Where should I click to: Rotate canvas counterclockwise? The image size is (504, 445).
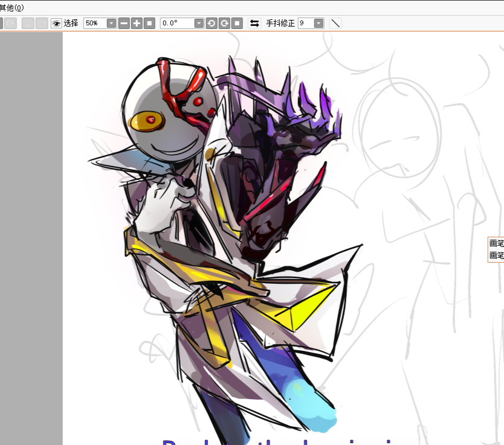(212, 23)
